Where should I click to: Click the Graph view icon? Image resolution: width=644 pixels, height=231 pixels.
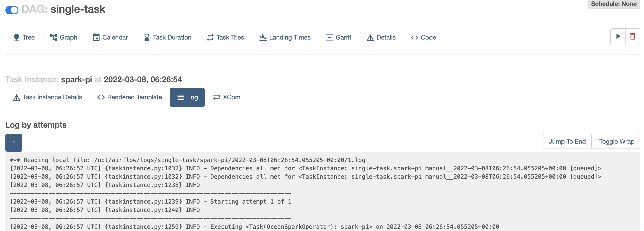click(x=53, y=38)
